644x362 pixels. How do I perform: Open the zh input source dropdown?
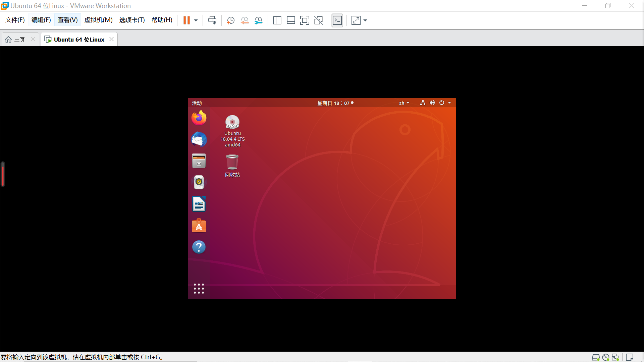click(x=404, y=103)
